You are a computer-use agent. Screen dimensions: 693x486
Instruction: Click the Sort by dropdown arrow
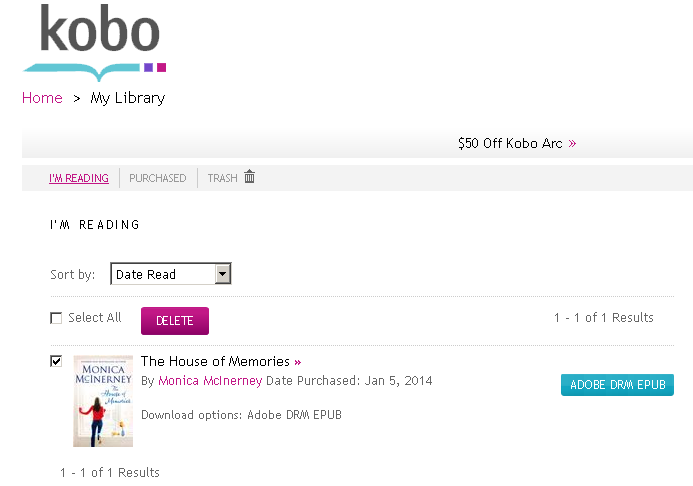(x=223, y=274)
